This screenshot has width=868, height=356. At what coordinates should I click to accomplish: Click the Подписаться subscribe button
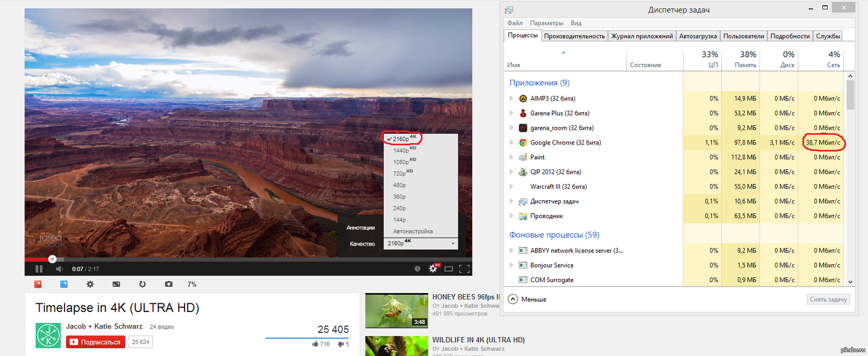[95, 342]
